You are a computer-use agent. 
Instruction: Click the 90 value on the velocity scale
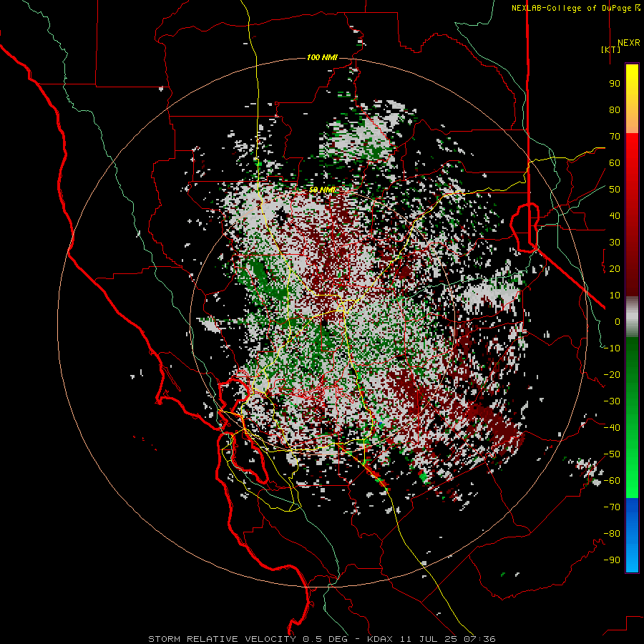[615, 84]
